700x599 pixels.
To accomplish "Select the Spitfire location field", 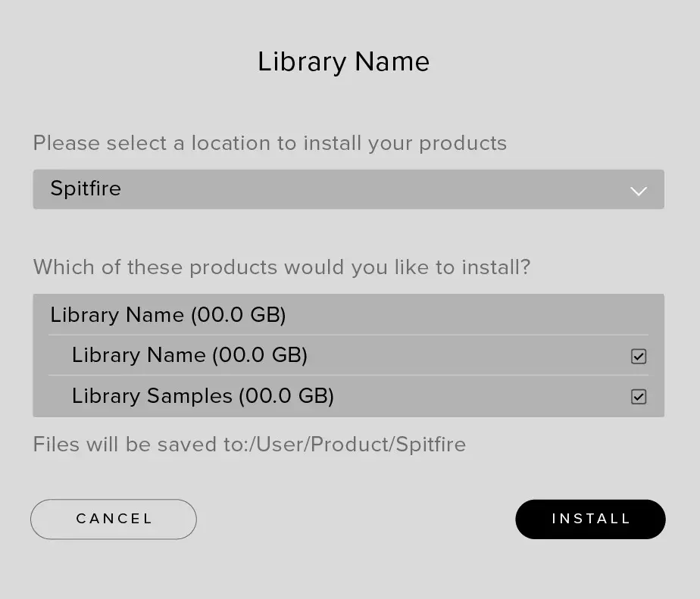I will pos(348,189).
